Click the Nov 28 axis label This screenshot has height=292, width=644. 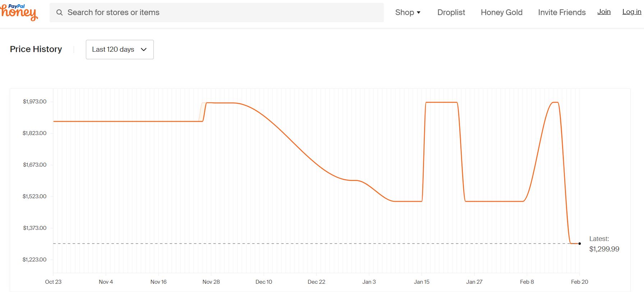(x=211, y=282)
